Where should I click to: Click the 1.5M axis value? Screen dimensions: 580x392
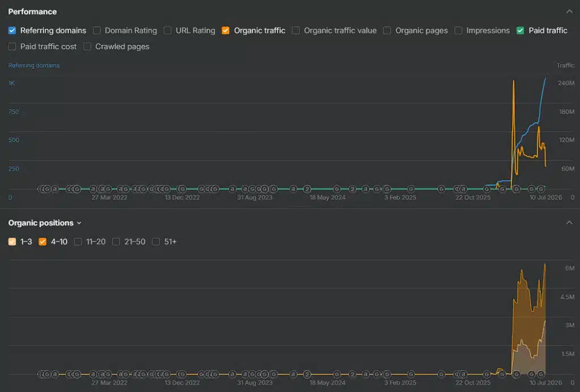tap(568, 354)
